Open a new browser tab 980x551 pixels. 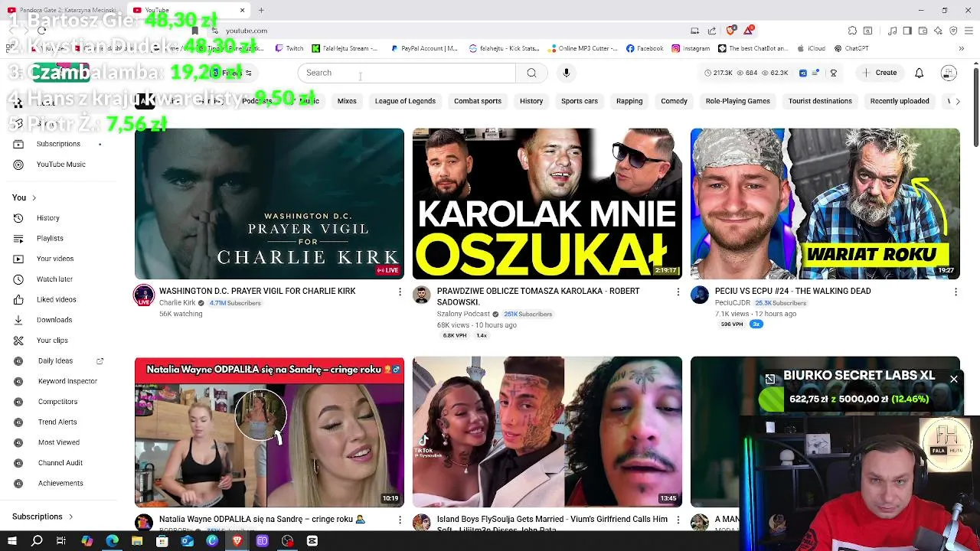point(261,10)
